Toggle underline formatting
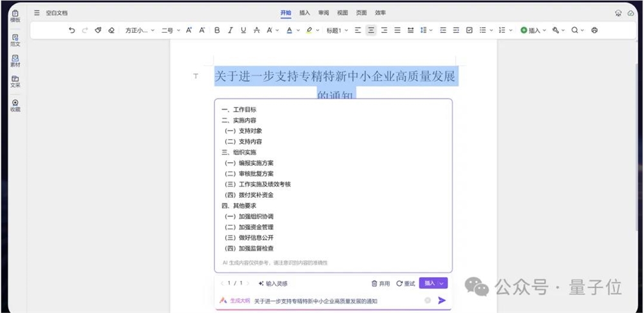The width and height of the screenshot is (644, 313). [x=243, y=30]
